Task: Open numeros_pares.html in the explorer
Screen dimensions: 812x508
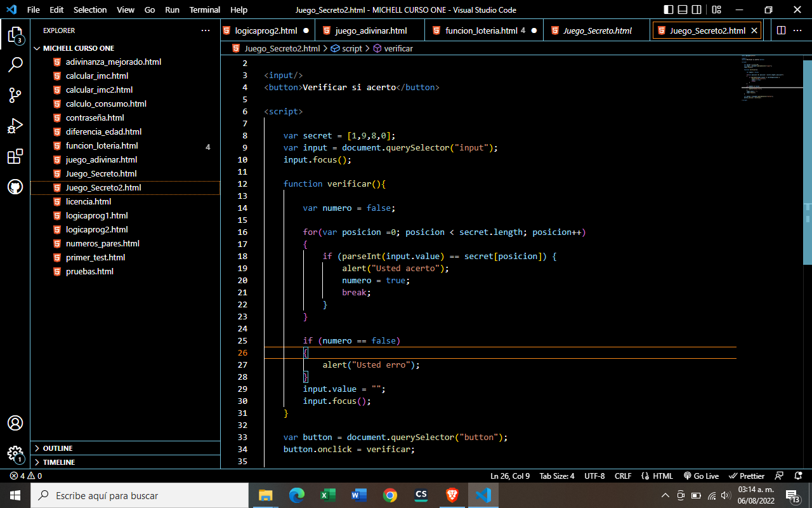Action: pyautogui.click(x=125, y=244)
